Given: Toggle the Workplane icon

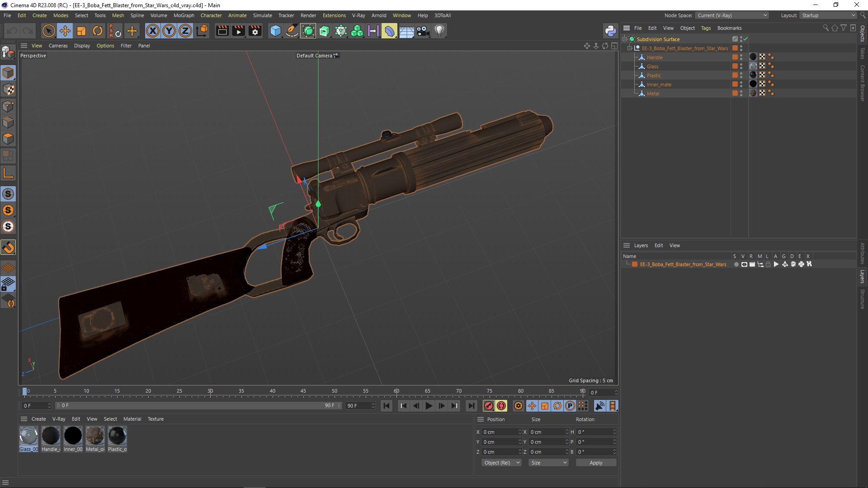Looking at the screenshot, I should tap(8, 267).
